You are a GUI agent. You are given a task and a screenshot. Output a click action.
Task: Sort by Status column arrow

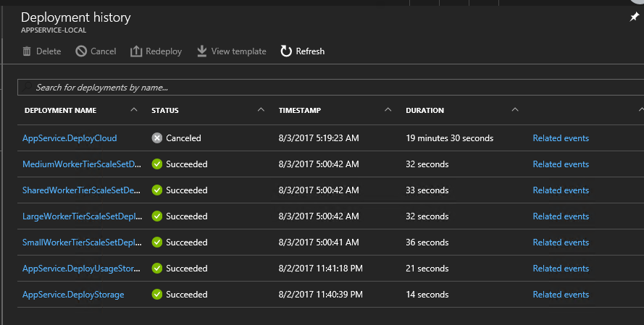261,109
